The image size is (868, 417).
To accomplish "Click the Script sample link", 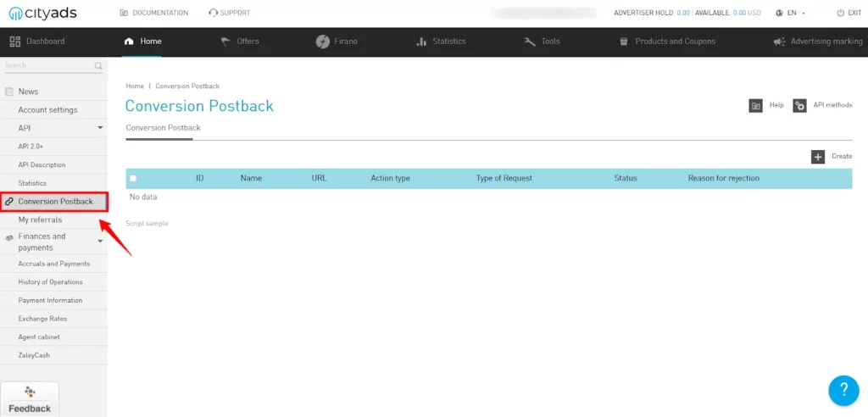I will pyautogui.click(x=147, y=224).
